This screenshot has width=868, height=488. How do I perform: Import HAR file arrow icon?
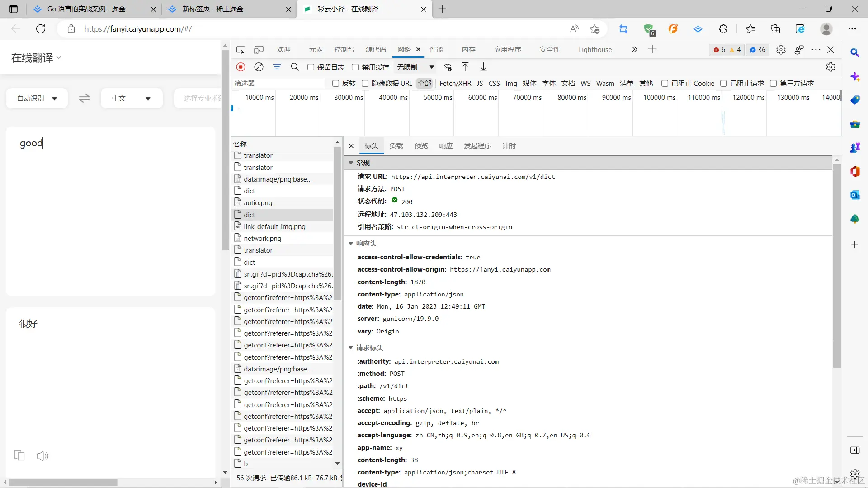tap(465, 67)
